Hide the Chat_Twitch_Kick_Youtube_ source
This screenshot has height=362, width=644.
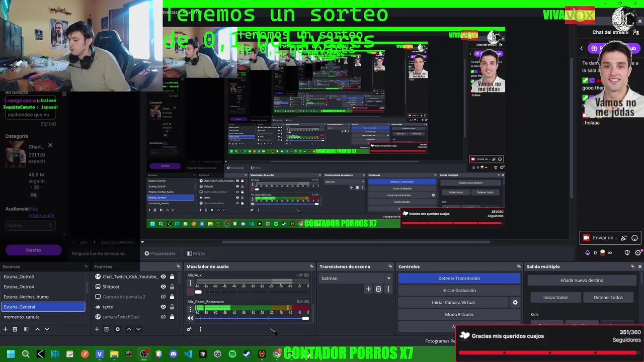(163, 277)
